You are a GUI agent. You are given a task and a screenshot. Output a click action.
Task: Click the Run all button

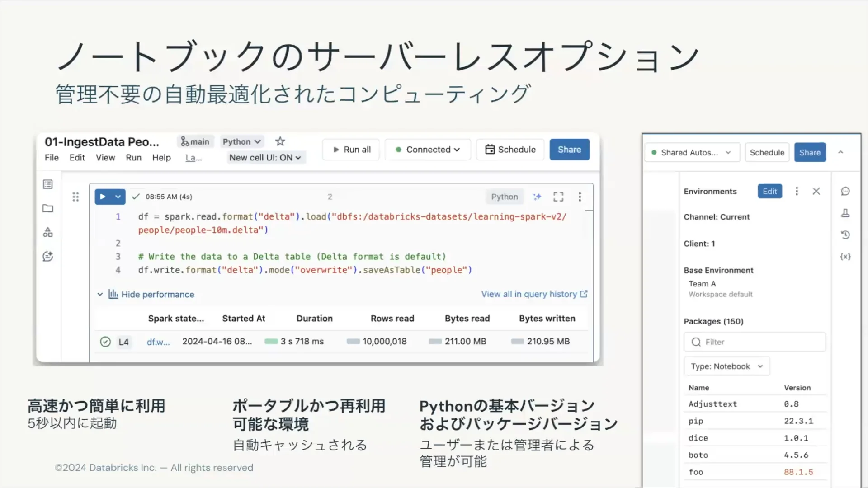coord(351,149)
